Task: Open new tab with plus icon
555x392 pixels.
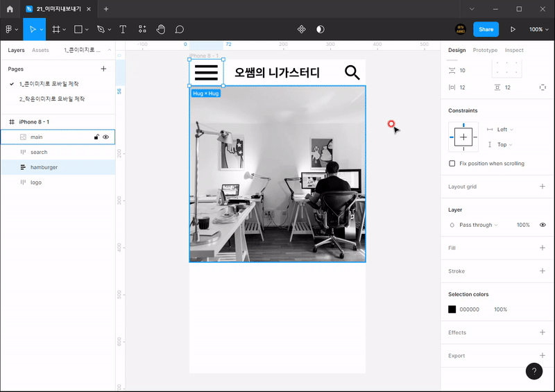Action: pos(106,9)
